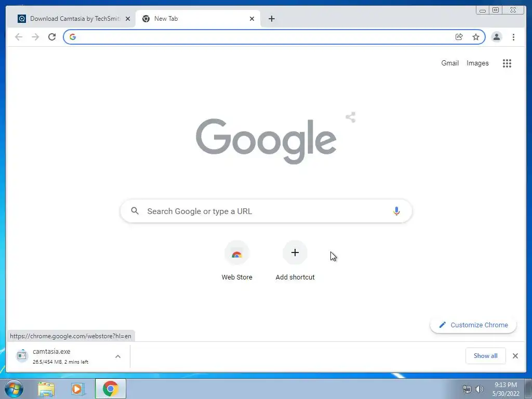Click the Show desktop strip
532x399 pixels.
tap(528, 389)
